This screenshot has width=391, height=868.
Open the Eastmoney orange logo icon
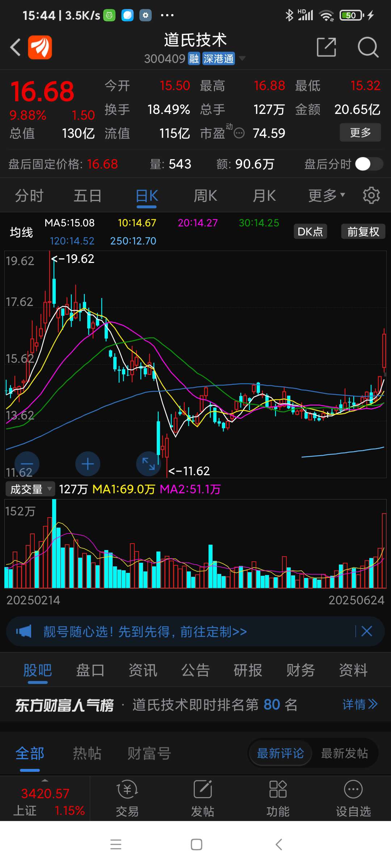[40, 47]
